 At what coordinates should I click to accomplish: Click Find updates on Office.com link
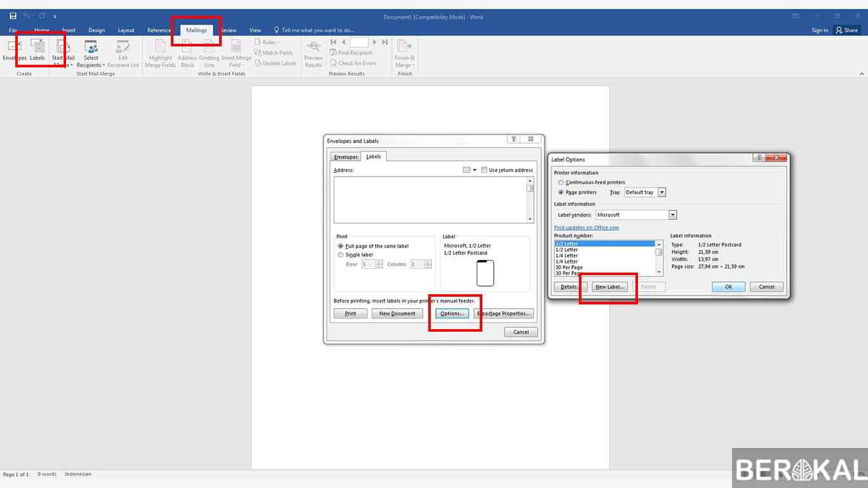tap(586, 227)
